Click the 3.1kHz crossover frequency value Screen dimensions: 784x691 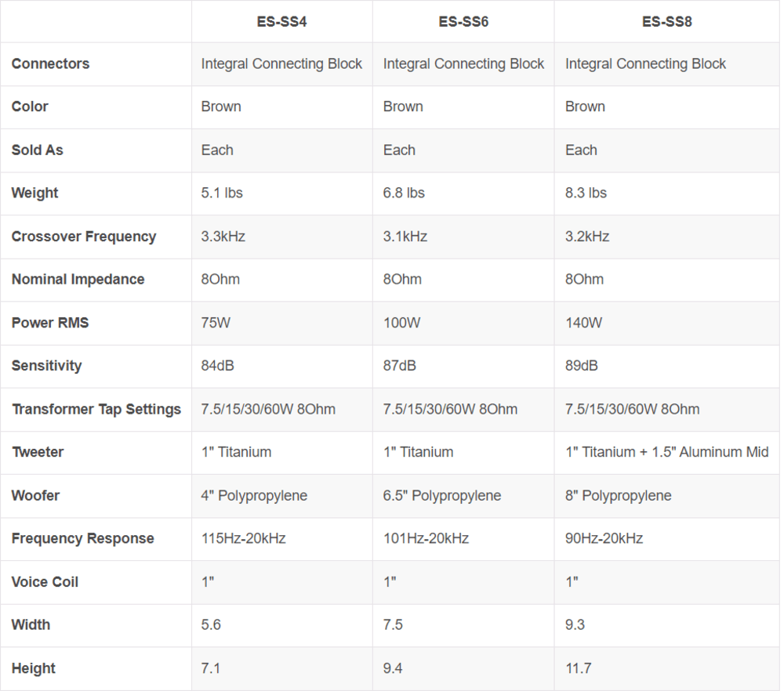point(405,237)
